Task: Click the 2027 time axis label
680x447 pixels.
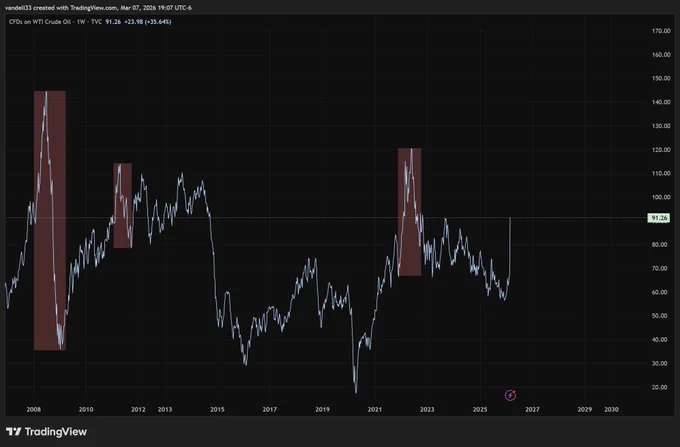Action: [x=533, y=409]
